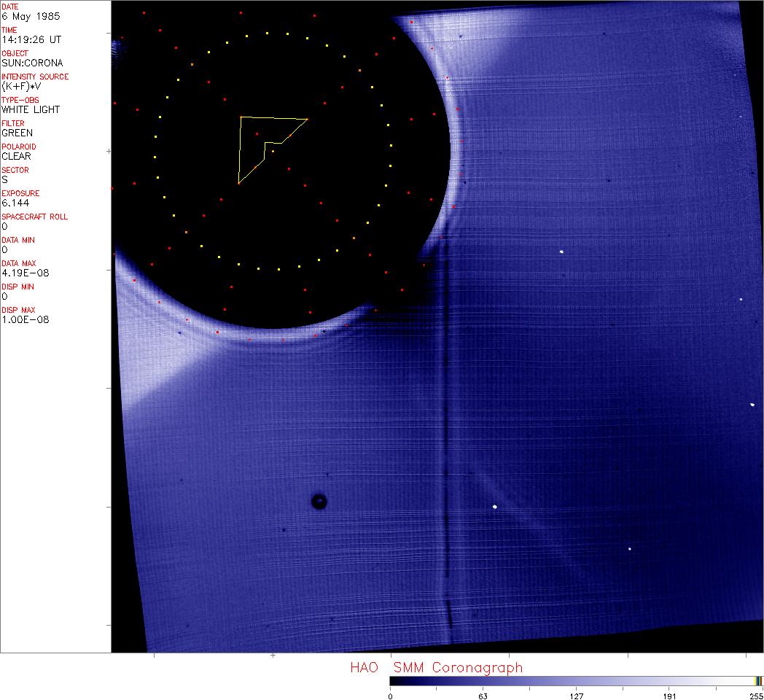Screen dimensions: 764x700
Task: Click the GREEN filter value
Action: point(17,133)
